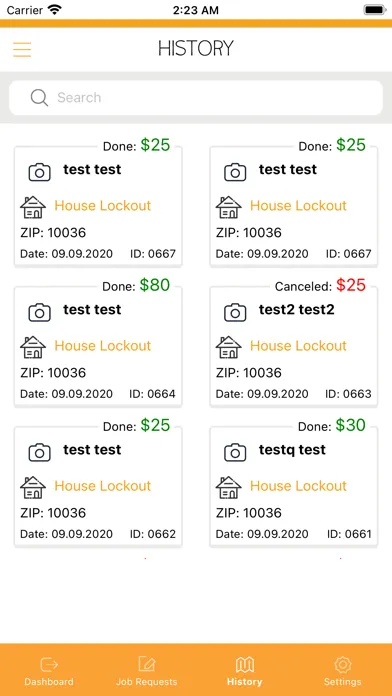Tap the search magnifier icon
This screenshot has height=696, width=392.
coord(39,98)
